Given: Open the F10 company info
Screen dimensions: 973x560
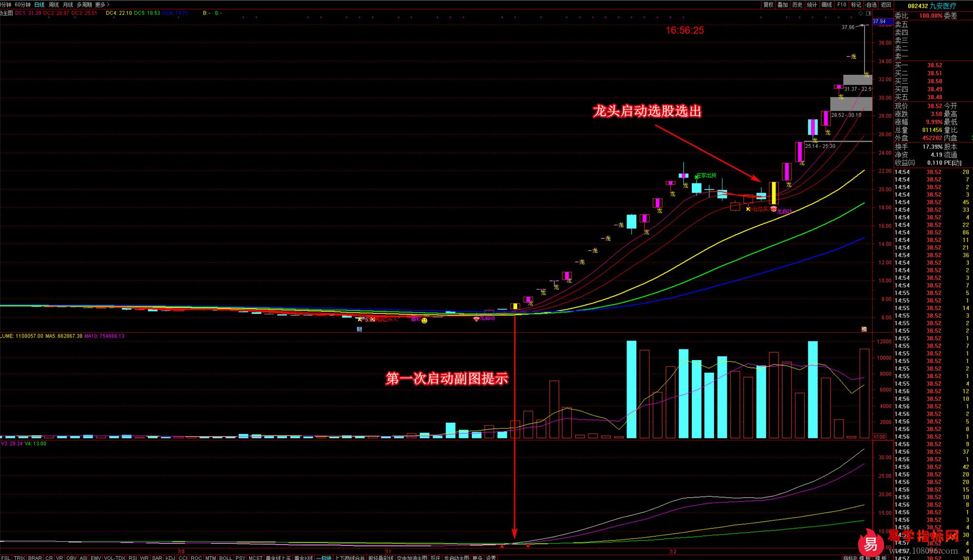Looking at the screenshot, I should [x=842, y=4].
